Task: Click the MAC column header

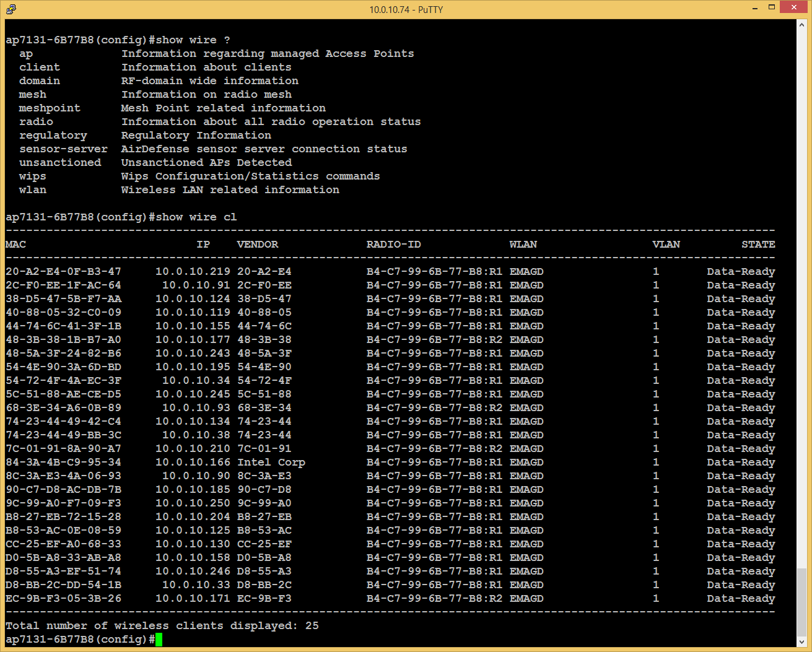Action: pos(15,245)
